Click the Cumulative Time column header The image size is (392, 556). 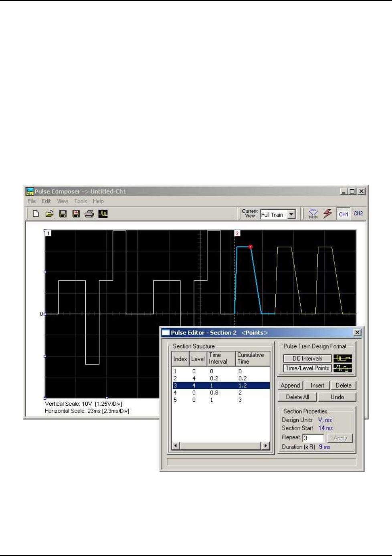click(253, 359)
